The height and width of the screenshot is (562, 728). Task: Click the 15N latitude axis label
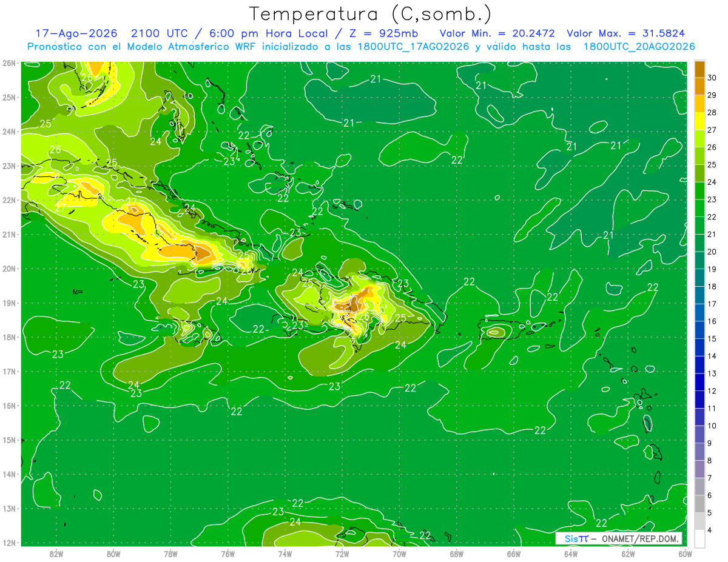pos(8,440)
